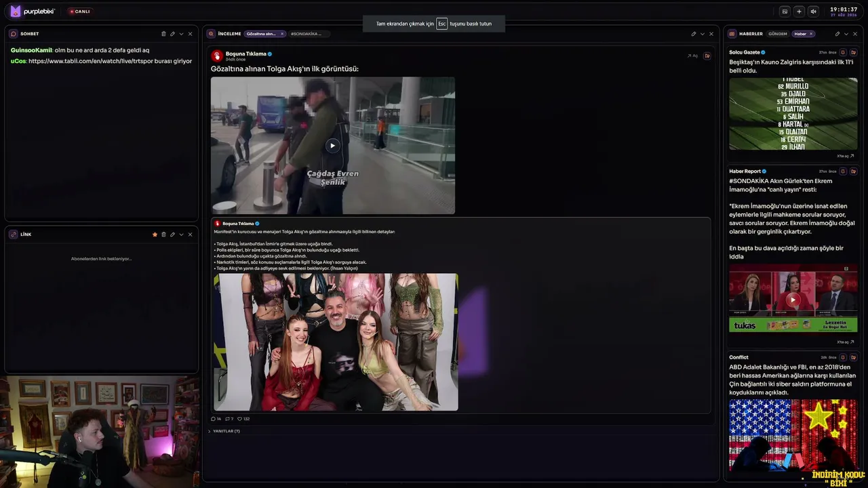Click the retweet count icon under the post
The width and height of the screenshot is (868, 488).
[x=229, y=419]
